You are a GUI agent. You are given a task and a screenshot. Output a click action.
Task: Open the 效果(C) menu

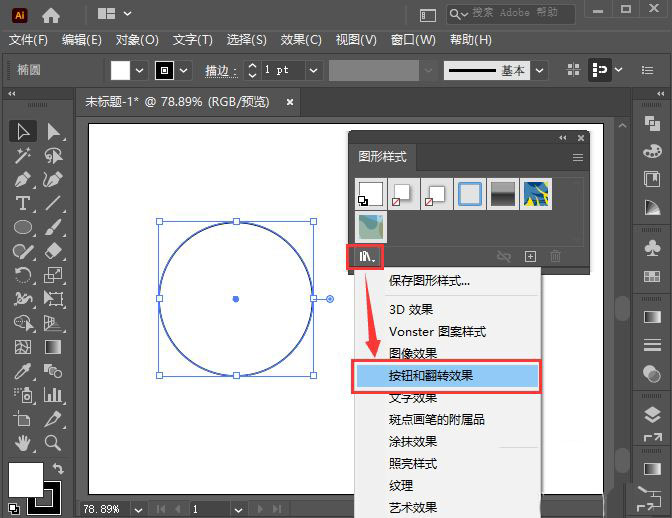point(300,40)
